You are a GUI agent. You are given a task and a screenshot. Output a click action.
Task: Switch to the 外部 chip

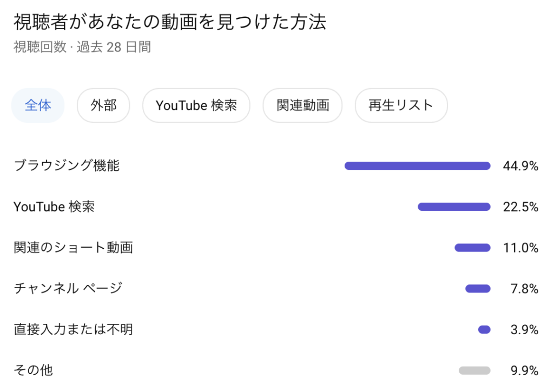[x=103, y=105]
